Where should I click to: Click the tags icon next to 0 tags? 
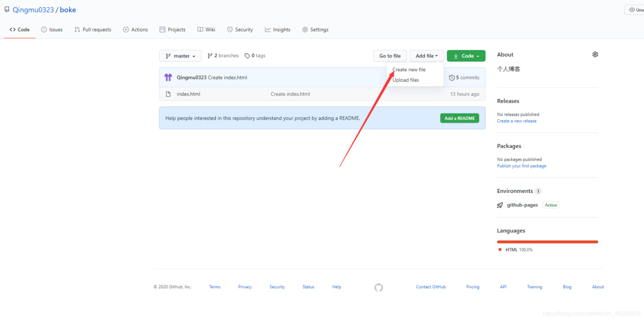(247, 56)
